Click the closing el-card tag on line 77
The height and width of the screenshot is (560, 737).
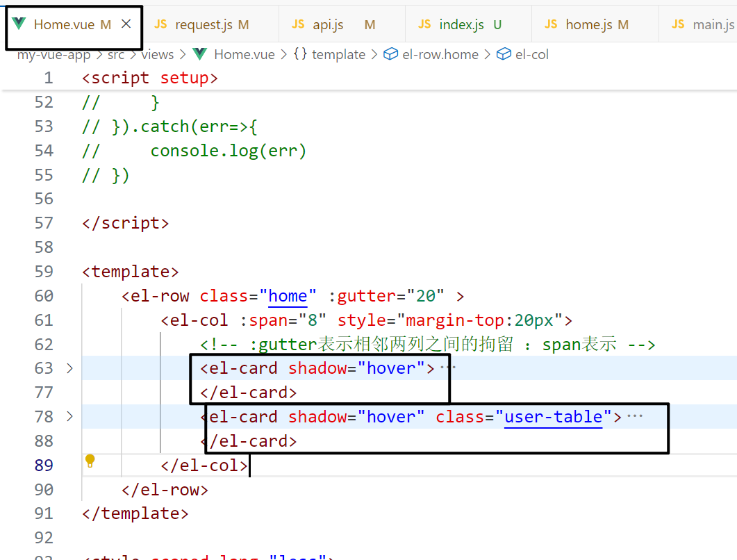pyautogui.click(x=248, y=393)
